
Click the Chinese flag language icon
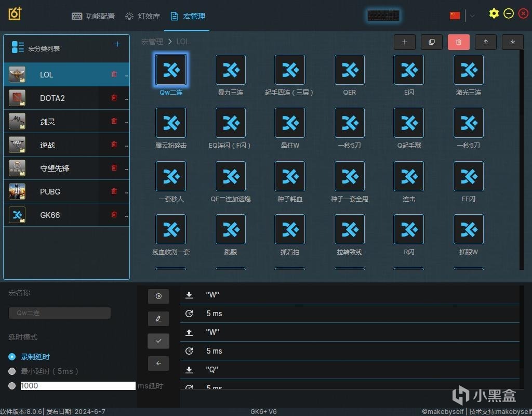(455, 16)
